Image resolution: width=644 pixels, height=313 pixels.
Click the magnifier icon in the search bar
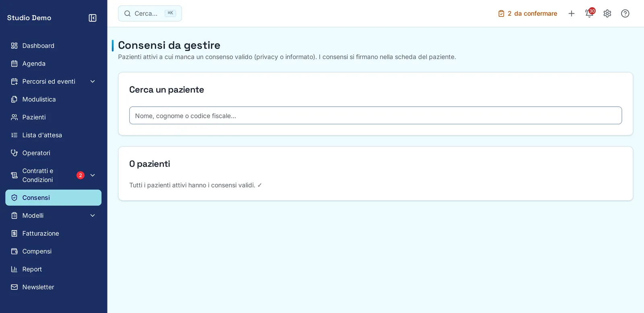[x=128, y=14]
